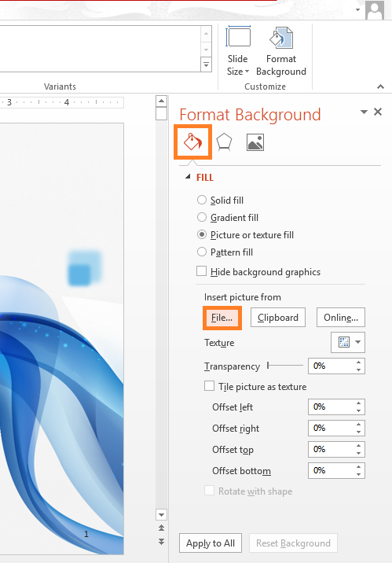This screenshot has height=563, width=392.
Task: Click the user account avatar icon
Action: [x=375, y=10]
